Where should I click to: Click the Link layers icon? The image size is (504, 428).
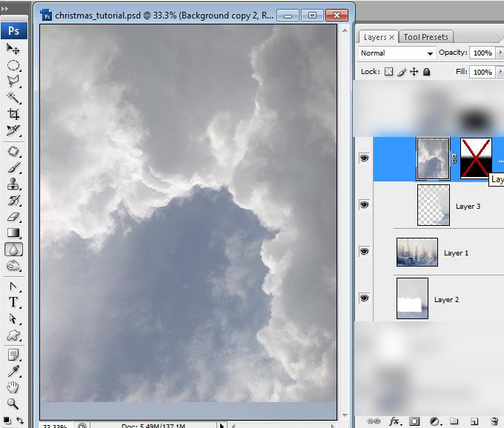click(x=374, y=421)
